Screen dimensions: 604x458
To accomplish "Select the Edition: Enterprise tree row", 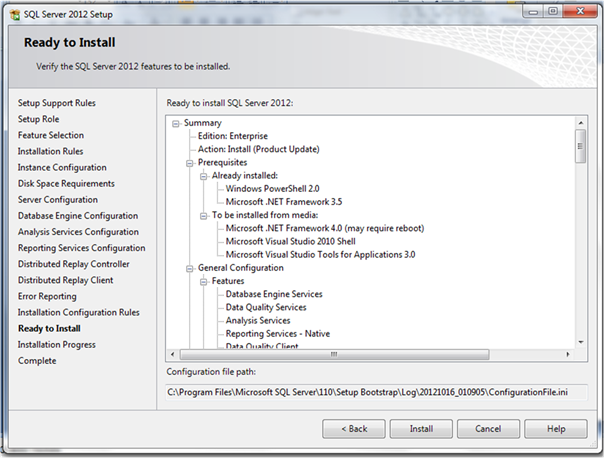I will point(233,136).
